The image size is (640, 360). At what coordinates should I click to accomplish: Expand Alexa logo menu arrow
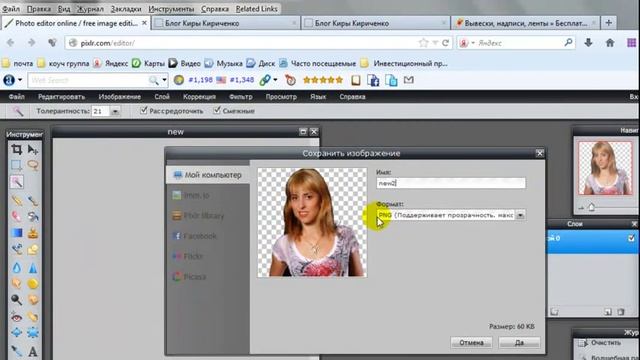coord(20,80)
